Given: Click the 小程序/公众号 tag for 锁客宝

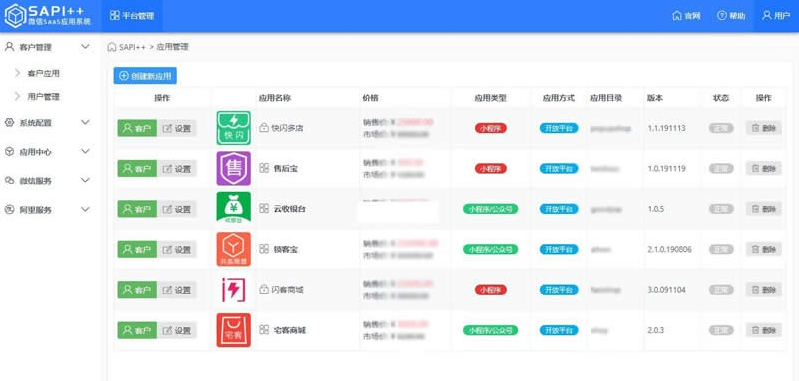Looking at the screenshot, I should pyautogui.click(x=490, y=250).
